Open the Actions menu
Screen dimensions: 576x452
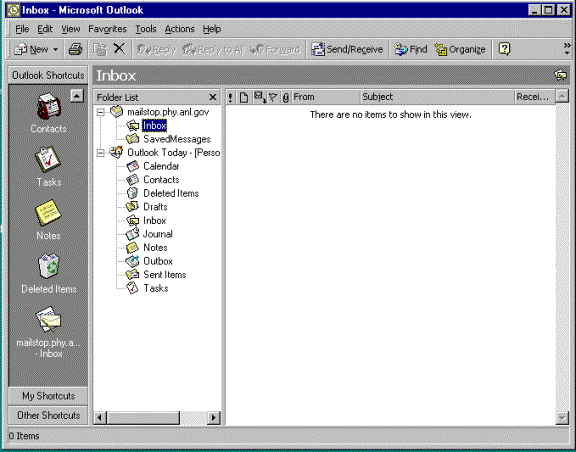pyautogui.click(x=179, y=29)
